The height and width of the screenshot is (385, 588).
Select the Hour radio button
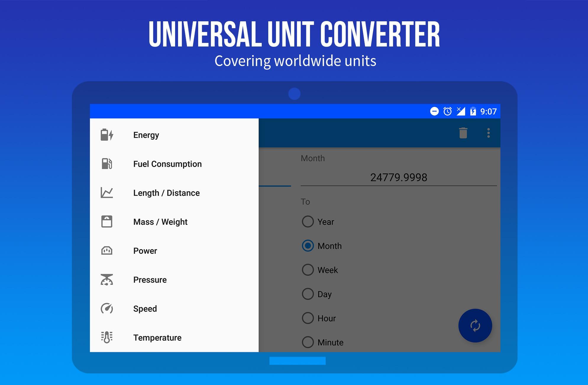tap(308, 318)
